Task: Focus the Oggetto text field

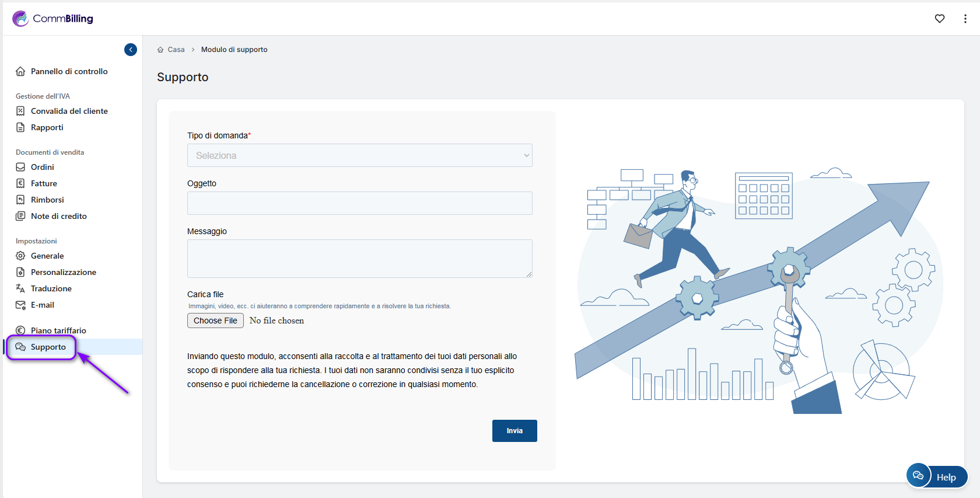Action: [x=359, y=203]
